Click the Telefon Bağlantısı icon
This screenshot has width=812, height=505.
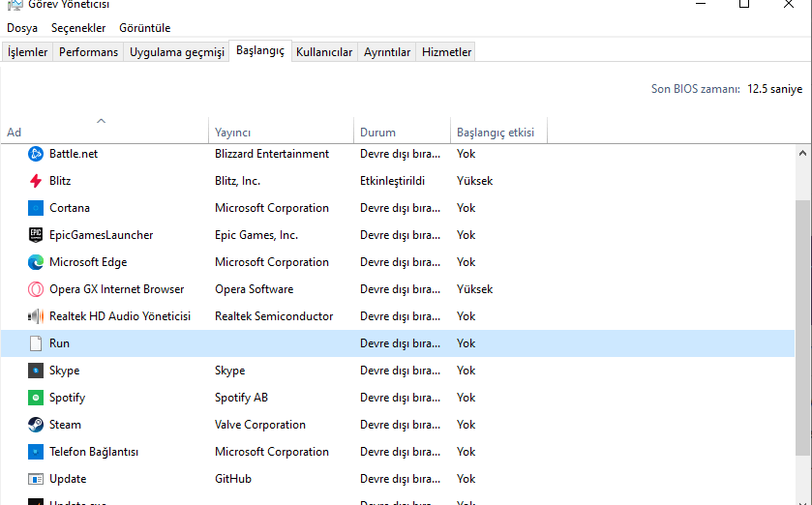coord(35,452)
